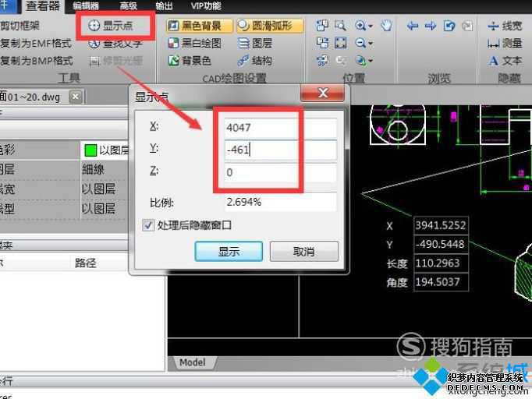Click the fit to window icon
Viewport: 532px width, 399px height.
pos(341,43)
